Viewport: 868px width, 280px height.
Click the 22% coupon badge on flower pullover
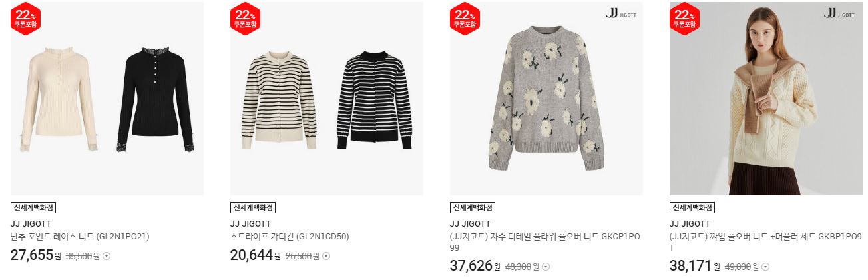tap(465, 18)
